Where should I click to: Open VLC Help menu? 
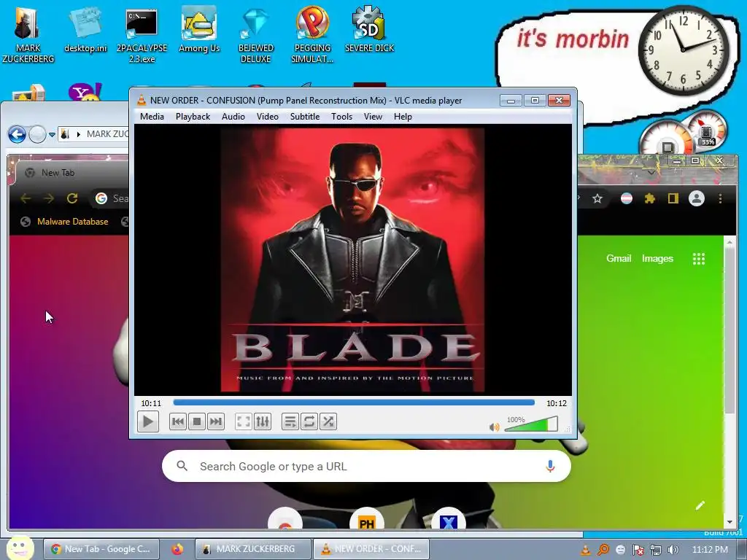tap(403, 117)
